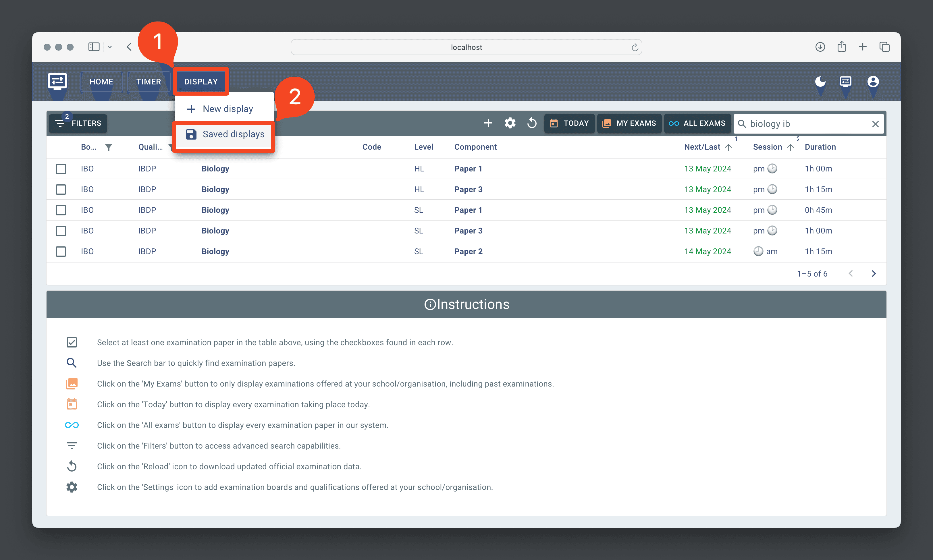Screen dimensions: 933x560
Task: Tick the Biology HL Paper 3 checkbox
Action: pyautogui.click(x=61, y=190)
